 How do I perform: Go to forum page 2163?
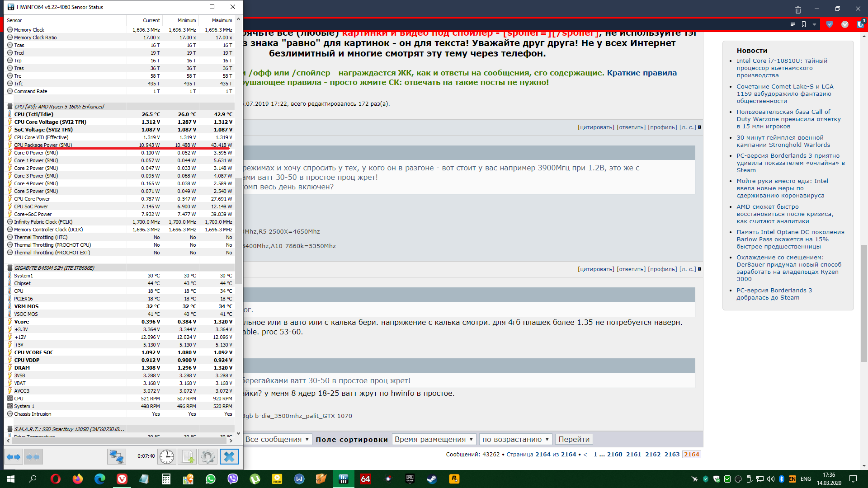pos(672,455)
